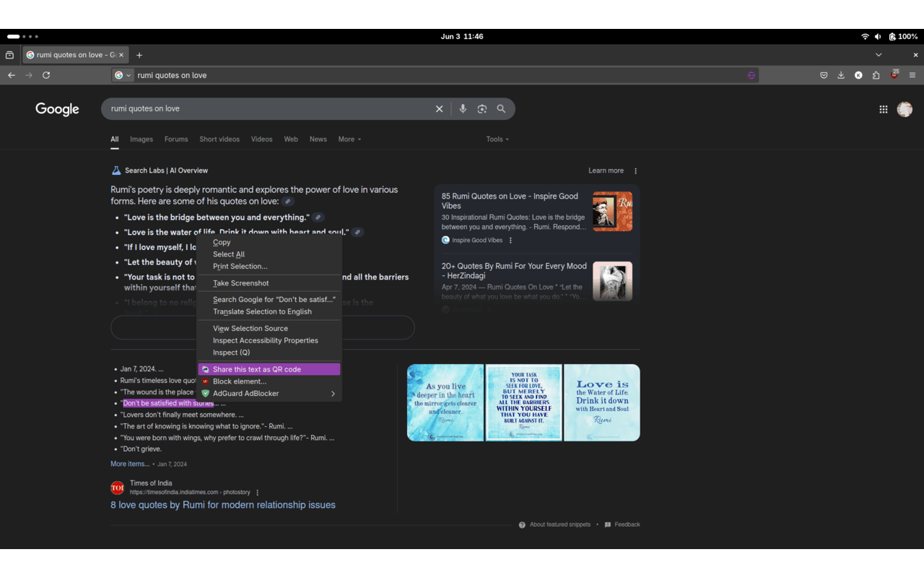Start voice search with the microphone icon

(463, 109)
